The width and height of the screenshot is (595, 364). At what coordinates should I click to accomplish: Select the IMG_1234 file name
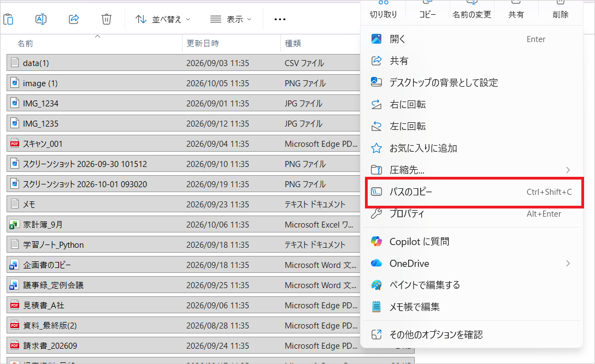click(40, 104)
